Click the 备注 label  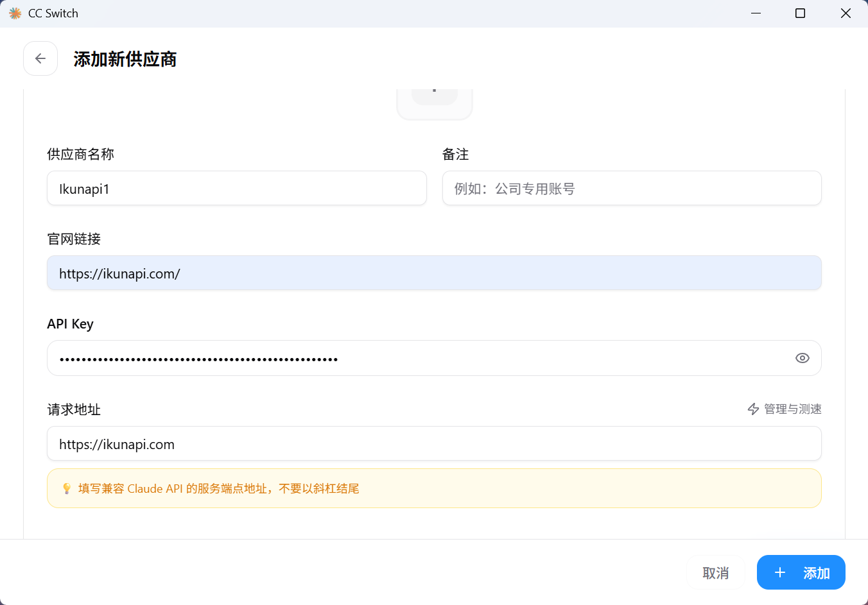pos(456,154)
